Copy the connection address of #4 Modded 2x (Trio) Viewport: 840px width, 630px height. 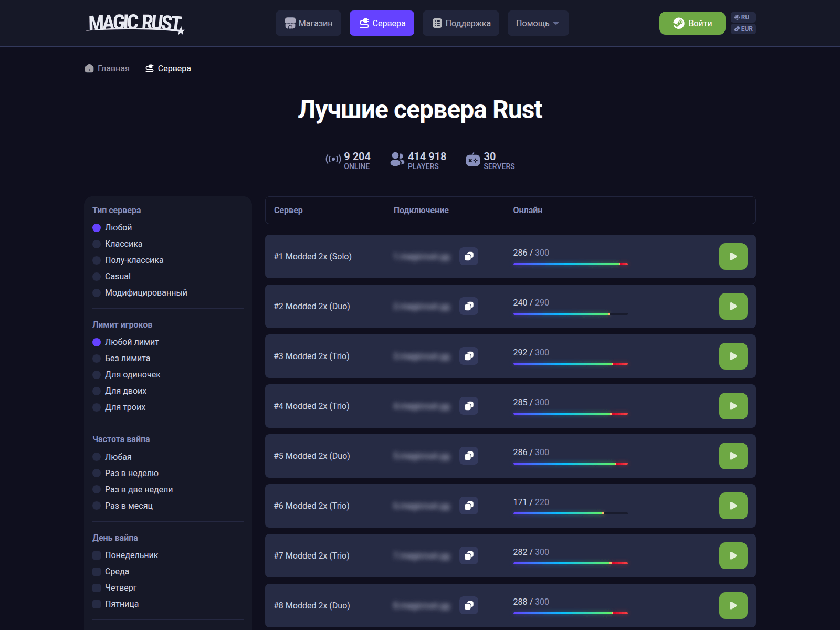[x=469, y=406]
